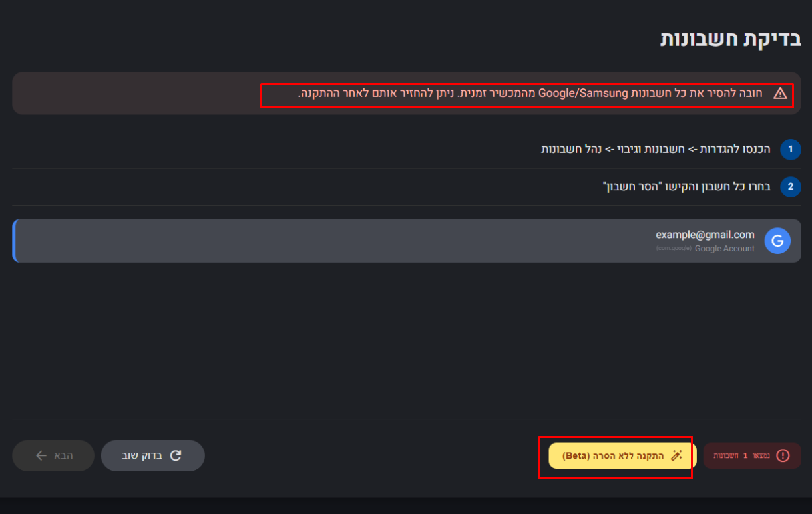
Task: Click the step 2 "הסר חשבון" instruction
Action: (686, 187)
